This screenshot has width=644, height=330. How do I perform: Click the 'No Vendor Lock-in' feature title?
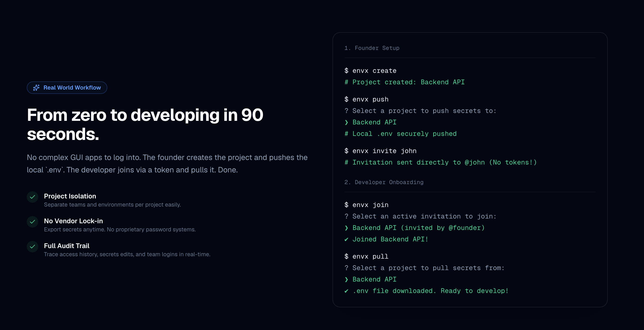[74, 221]
